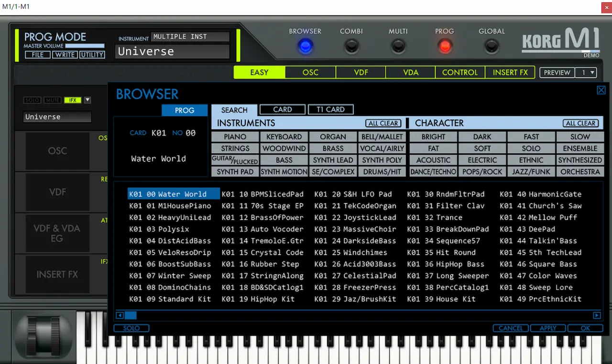This screenshot has width=612, height=364.
Task: Switch to the EASY tab
Action: 259,73
